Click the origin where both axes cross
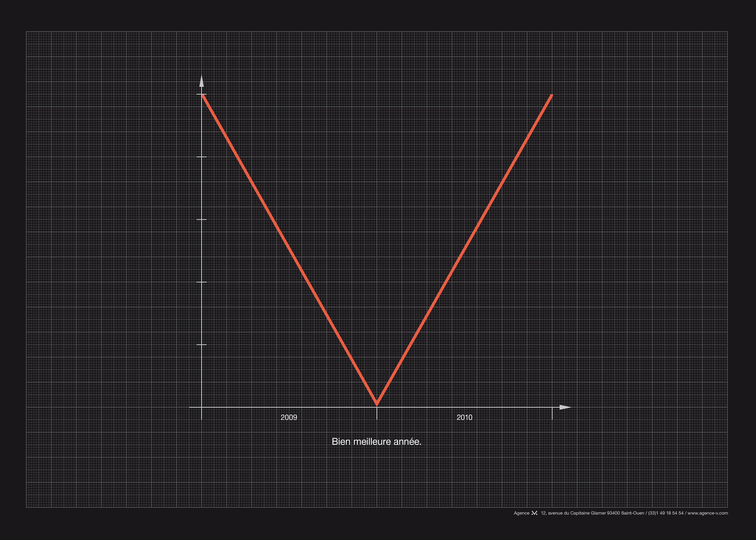The height and width of the screenshot is (540, 756). pos(201,407)
